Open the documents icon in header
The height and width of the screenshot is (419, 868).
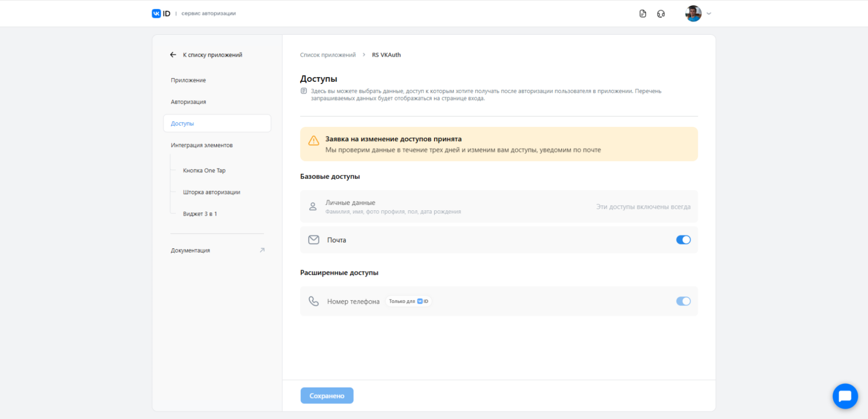pyautogui.click(x=643, y=14)
